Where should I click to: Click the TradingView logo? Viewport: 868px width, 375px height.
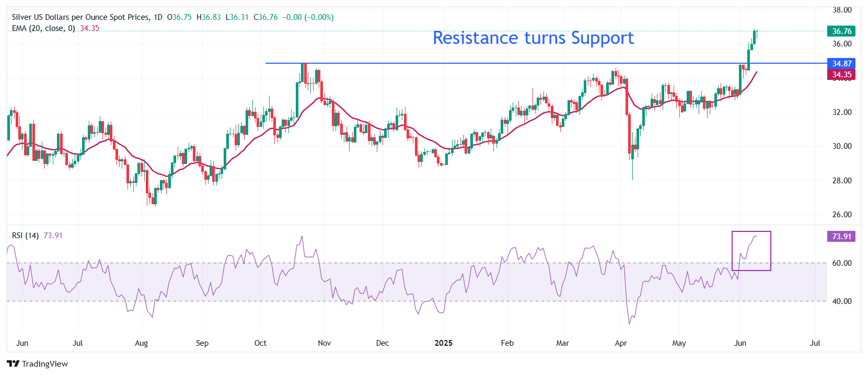pos(37,364)
